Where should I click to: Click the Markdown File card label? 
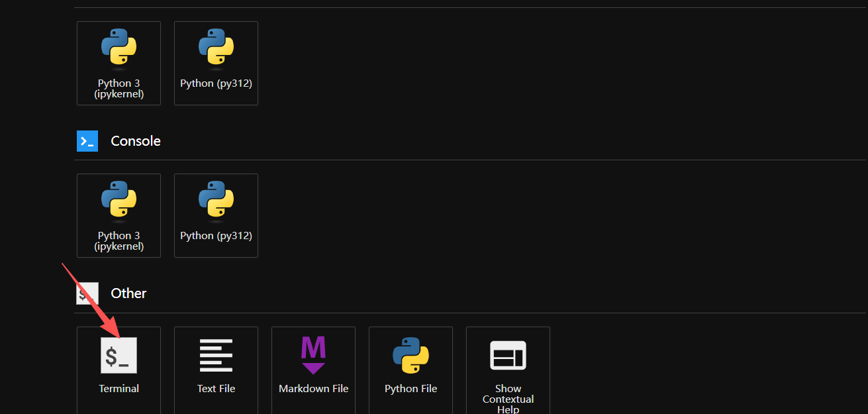point(313,389)
